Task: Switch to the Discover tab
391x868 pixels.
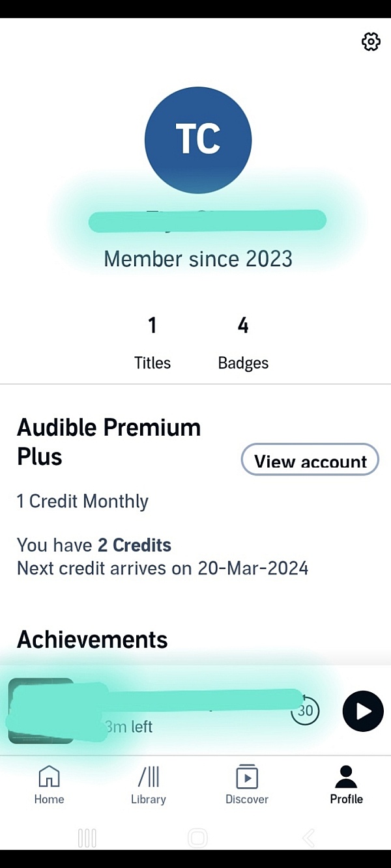Action: pyautogui.click(x=247, y=785)
